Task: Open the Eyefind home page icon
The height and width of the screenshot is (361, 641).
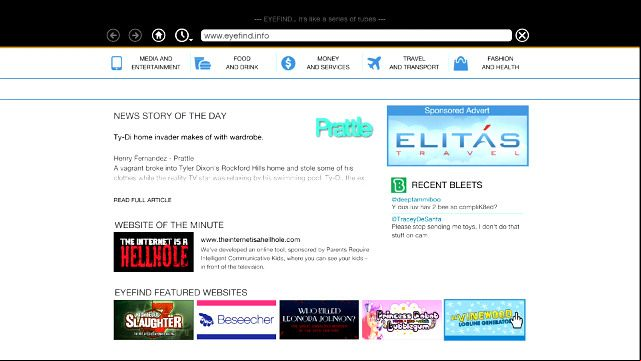Action: [x=159, y=36]
